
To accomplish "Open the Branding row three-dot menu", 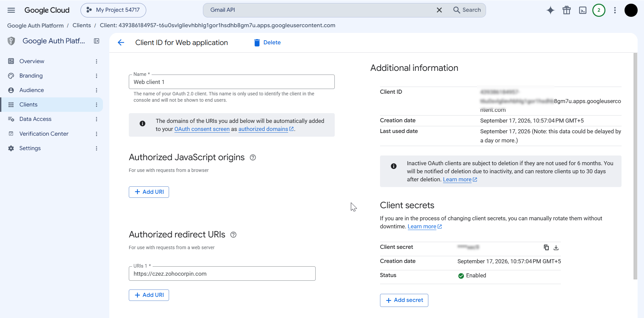I will pyautogui.click(x=97, y=76).
